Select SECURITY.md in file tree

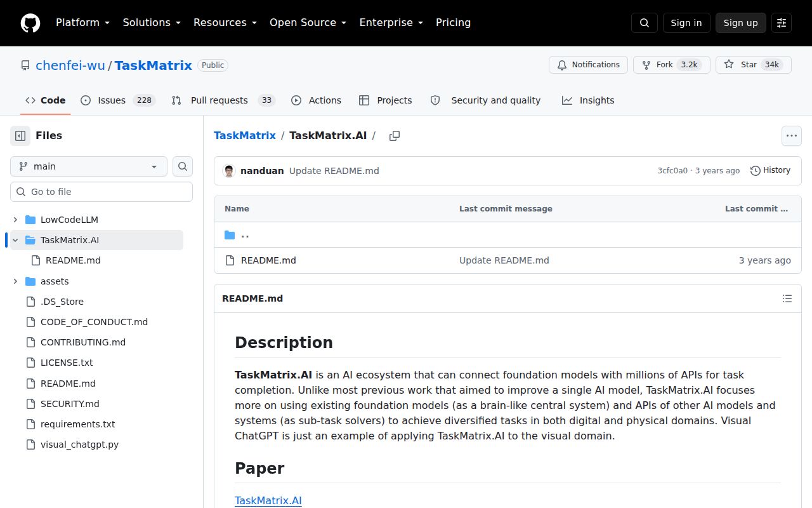70,404
